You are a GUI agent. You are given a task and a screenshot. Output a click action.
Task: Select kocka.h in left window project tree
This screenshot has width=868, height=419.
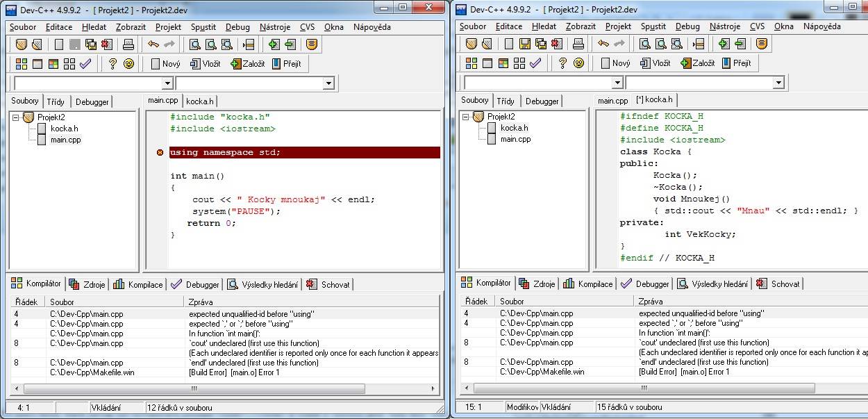click(x=64, y=129)
